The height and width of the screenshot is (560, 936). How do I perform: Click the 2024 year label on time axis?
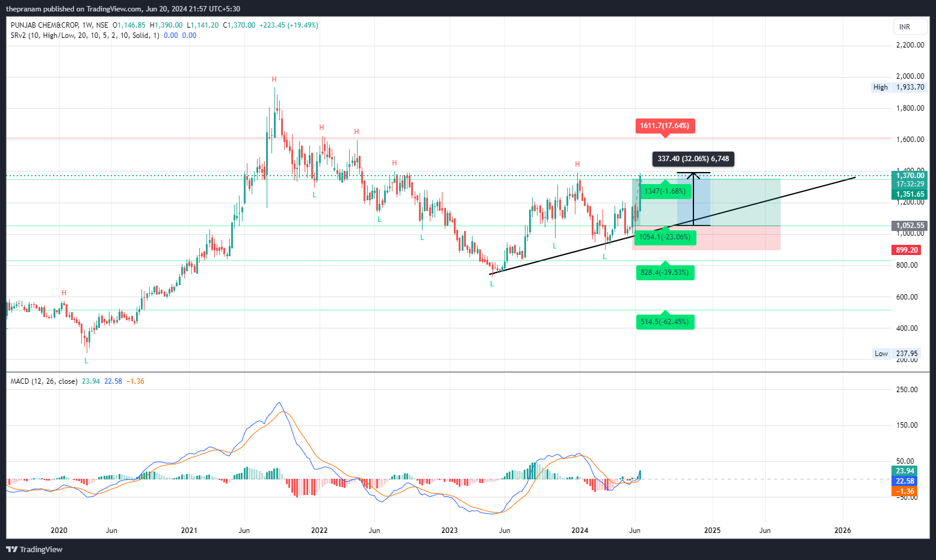[580, 531]
